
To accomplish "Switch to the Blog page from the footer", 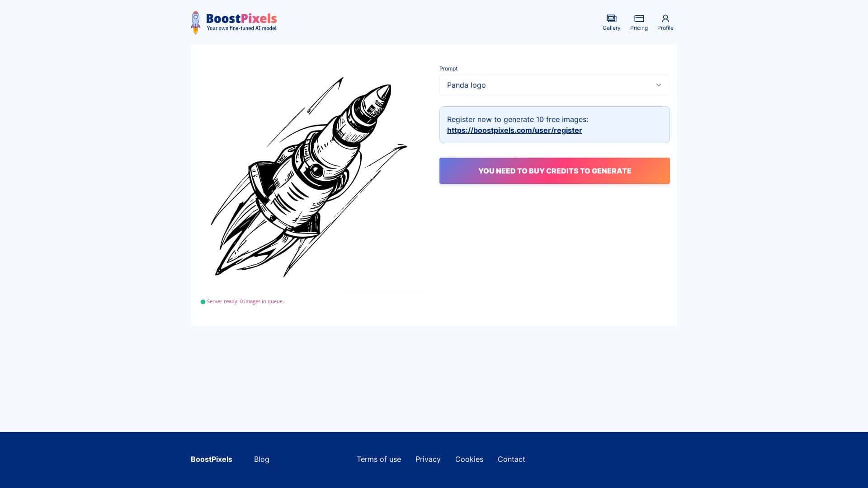I will click(x=261, y=459).
